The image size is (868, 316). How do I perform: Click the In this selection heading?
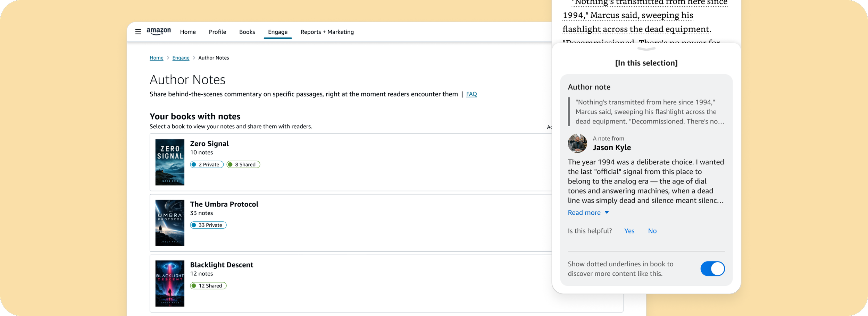646,63
